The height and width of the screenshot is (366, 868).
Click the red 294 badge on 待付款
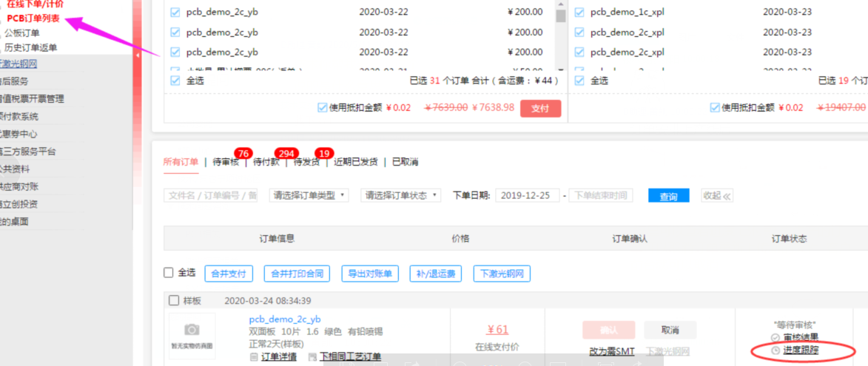tap(286, 153)
